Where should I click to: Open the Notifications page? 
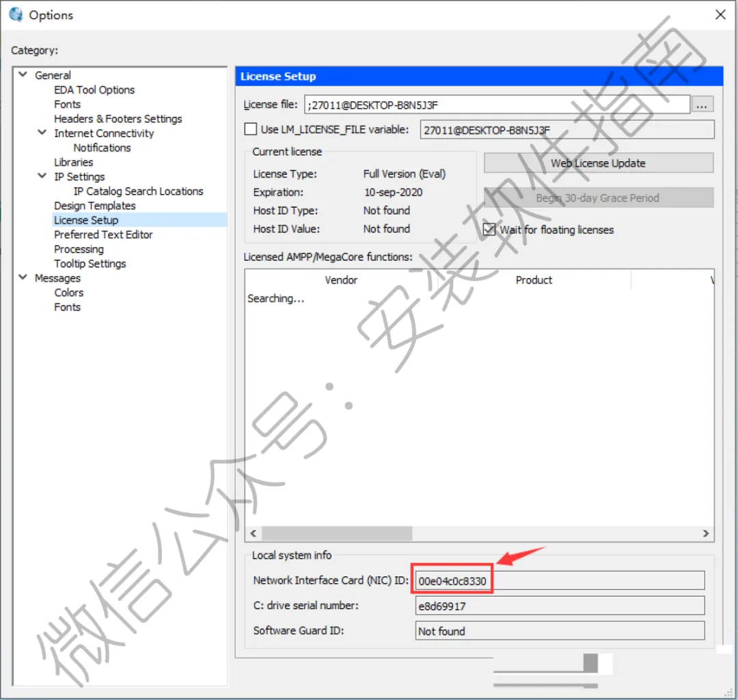[102, 148]
